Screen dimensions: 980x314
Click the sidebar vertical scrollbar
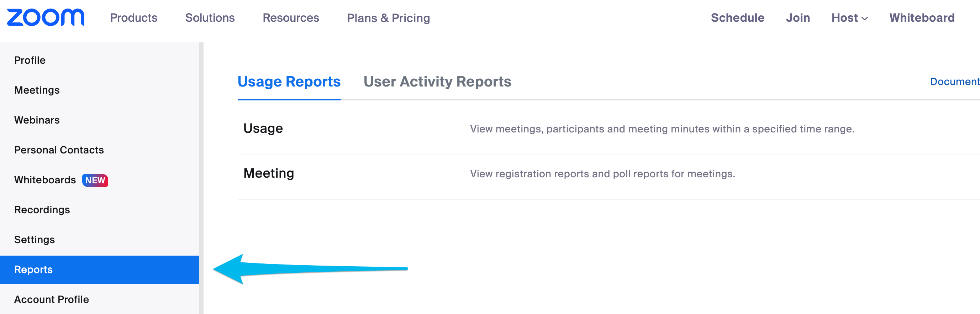tap(201, 178)
